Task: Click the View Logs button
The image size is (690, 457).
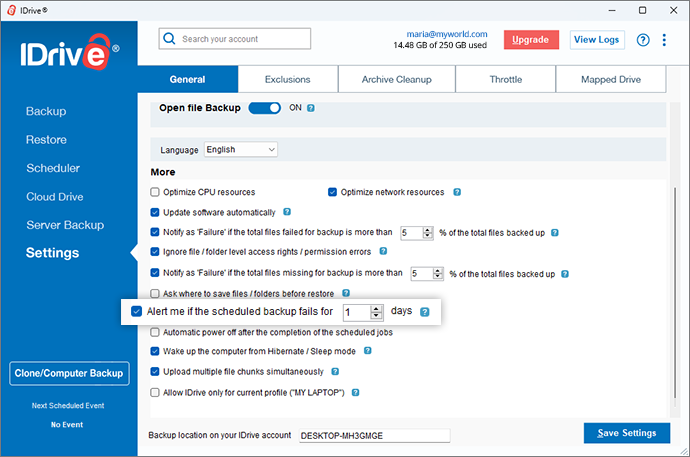Action: click(x=597, y=40)
